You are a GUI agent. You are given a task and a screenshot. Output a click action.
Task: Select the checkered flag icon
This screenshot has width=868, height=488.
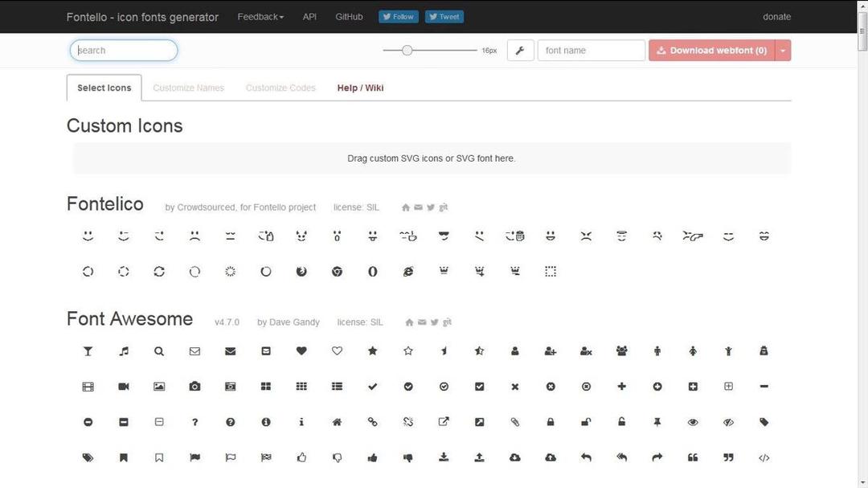pyautogui.click(x=266, y=457)
